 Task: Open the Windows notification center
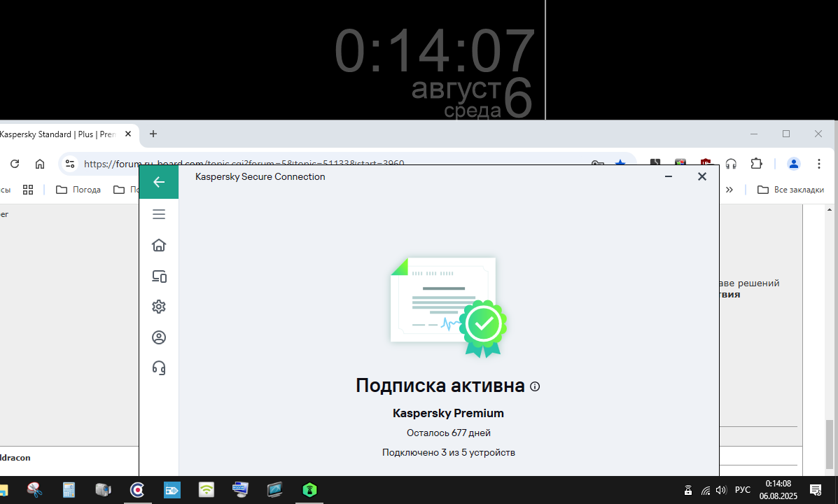816,489
